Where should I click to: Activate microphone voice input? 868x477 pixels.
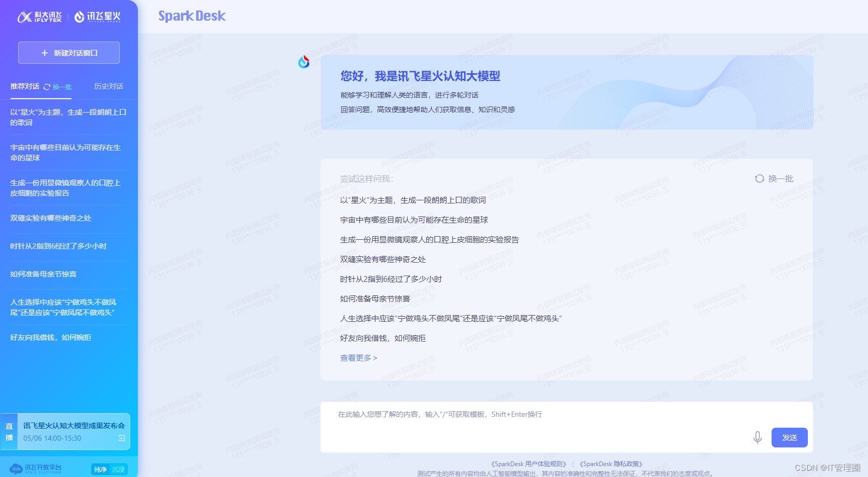pos(758,438)
